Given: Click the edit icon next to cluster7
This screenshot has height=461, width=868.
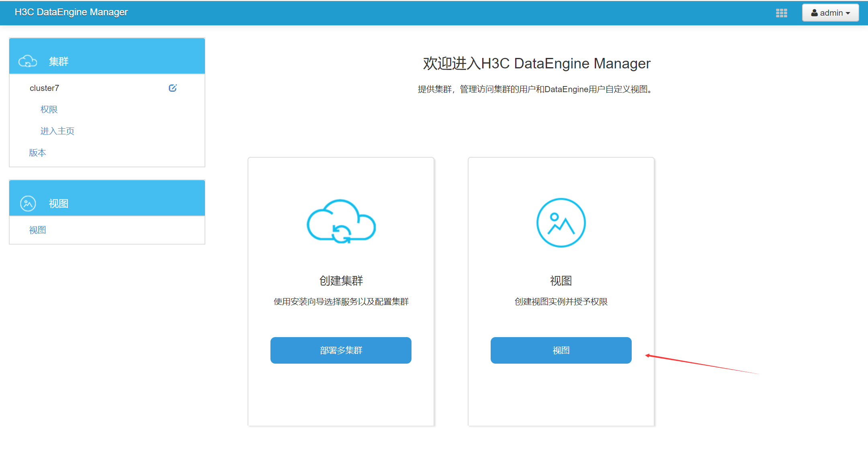Looking at the screenshot, I should tap(173, 88).
